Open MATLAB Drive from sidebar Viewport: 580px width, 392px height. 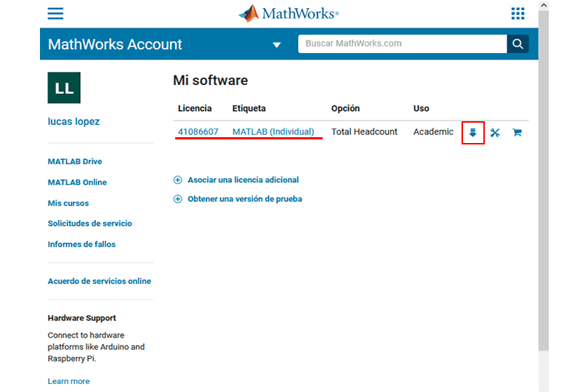tap(75, 162)
